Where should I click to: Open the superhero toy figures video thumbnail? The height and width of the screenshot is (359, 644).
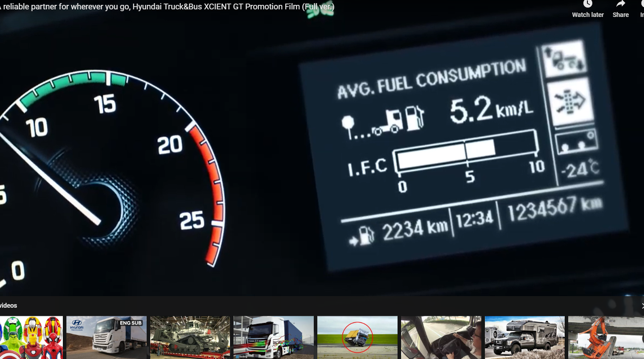[x=31, y=338]
